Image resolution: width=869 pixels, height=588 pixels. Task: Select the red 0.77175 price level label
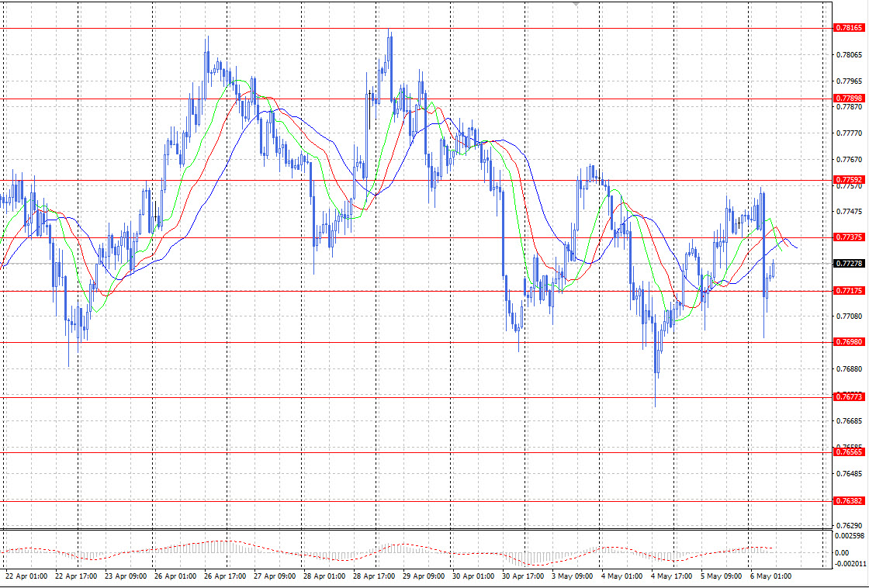tap(849, 291)
